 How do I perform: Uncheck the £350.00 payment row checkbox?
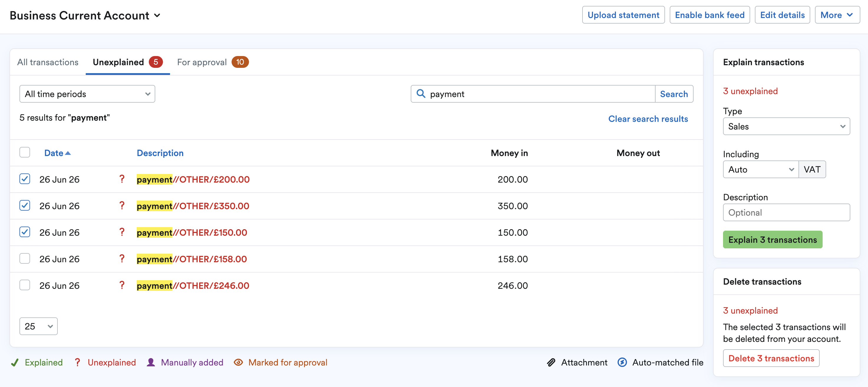pyautogui.click(x=24, y=206)
